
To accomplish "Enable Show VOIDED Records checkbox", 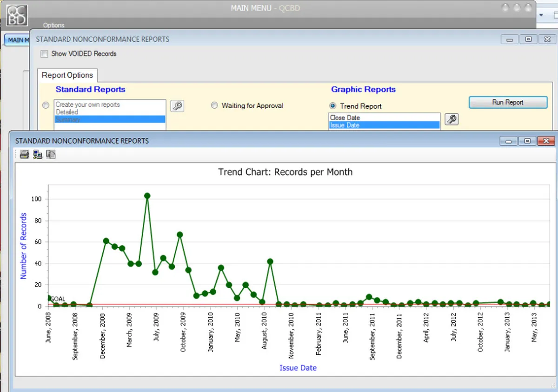I will coord(44,54).
